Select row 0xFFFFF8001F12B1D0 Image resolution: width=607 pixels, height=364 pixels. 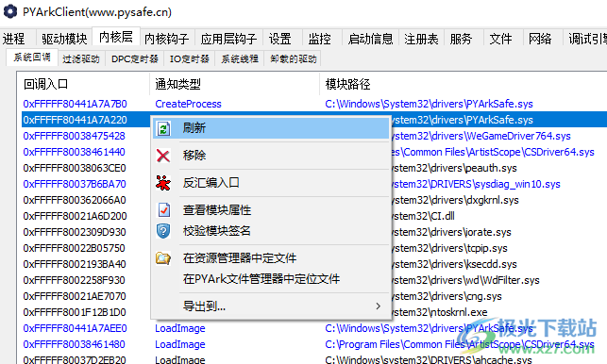coord(75,312)
